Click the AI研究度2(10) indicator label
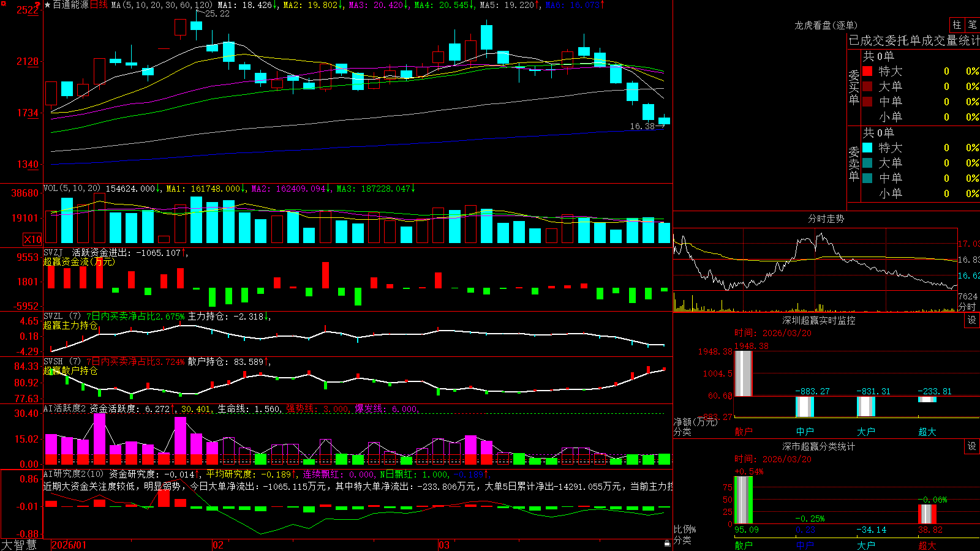The image size is (980, 551). point(74,474)
